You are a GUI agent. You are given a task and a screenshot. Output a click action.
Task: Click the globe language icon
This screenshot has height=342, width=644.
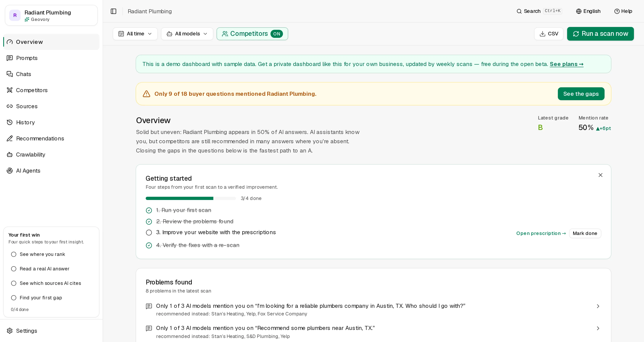pyautogui.click(x=579, y=11)
